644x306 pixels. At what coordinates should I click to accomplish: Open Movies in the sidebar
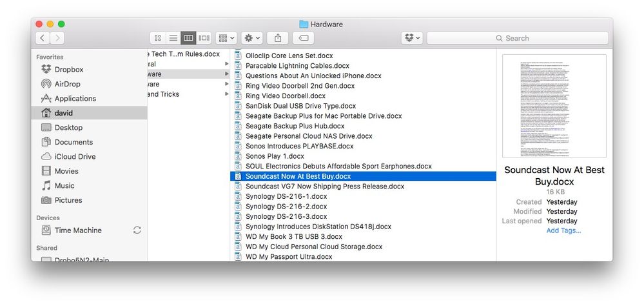click(89, 171)
